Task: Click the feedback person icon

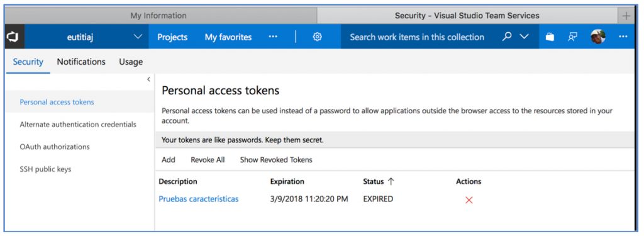Action: pos(572,37)
